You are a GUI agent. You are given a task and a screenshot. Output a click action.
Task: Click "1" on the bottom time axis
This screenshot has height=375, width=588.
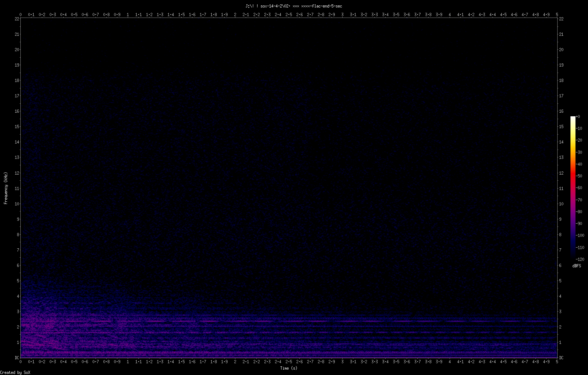(128, 362)
